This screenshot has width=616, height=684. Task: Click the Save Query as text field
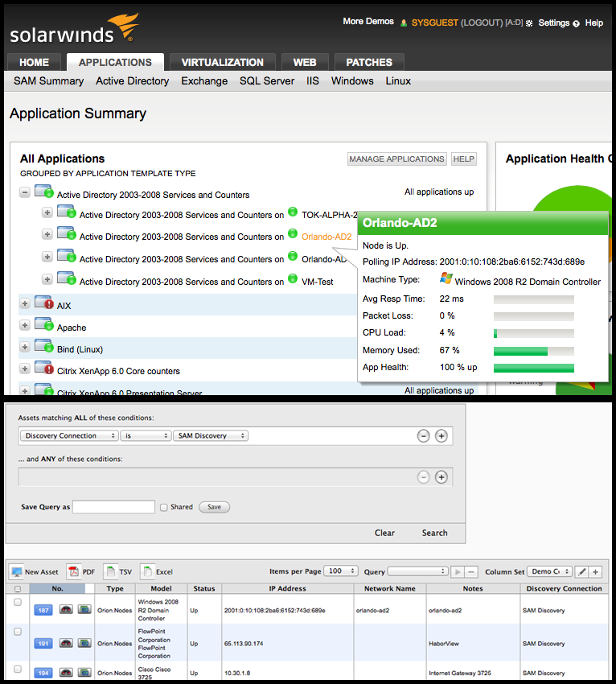pos(113,507)
